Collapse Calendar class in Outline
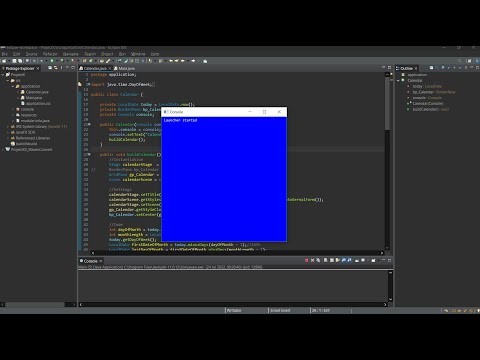Screen dimensions: 480x360 point(398,80)
